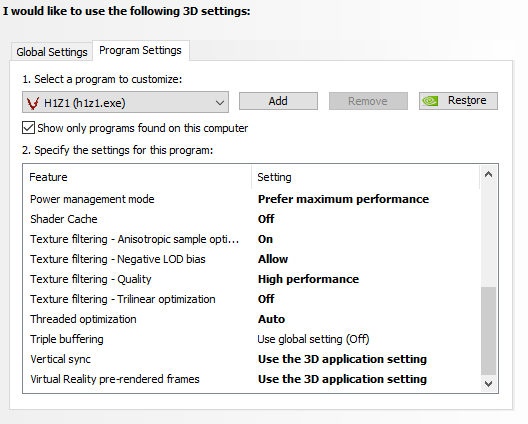Select the Program Settings tab

tap(140, 51)
